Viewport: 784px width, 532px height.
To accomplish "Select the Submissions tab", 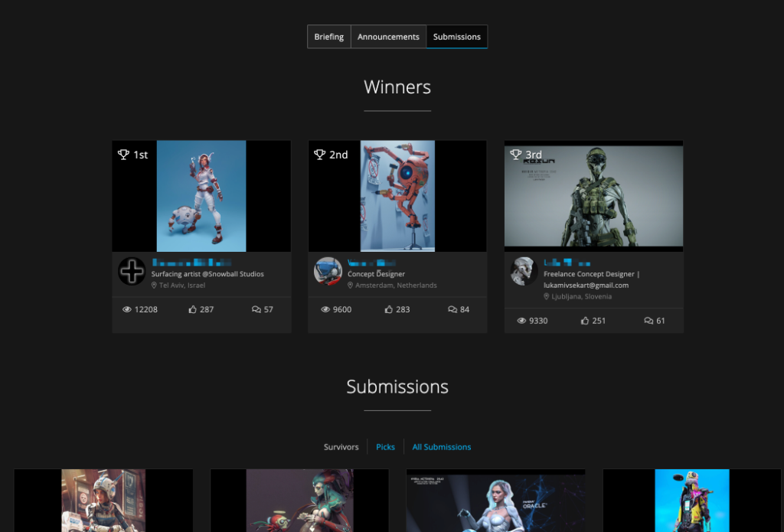I will pyautogui.click(x=456, y=37).
